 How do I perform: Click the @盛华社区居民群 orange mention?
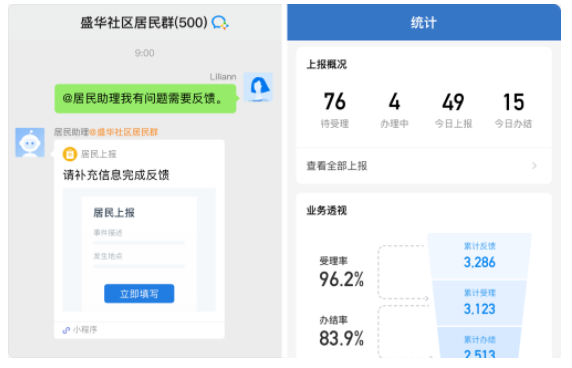pos(124,132)
